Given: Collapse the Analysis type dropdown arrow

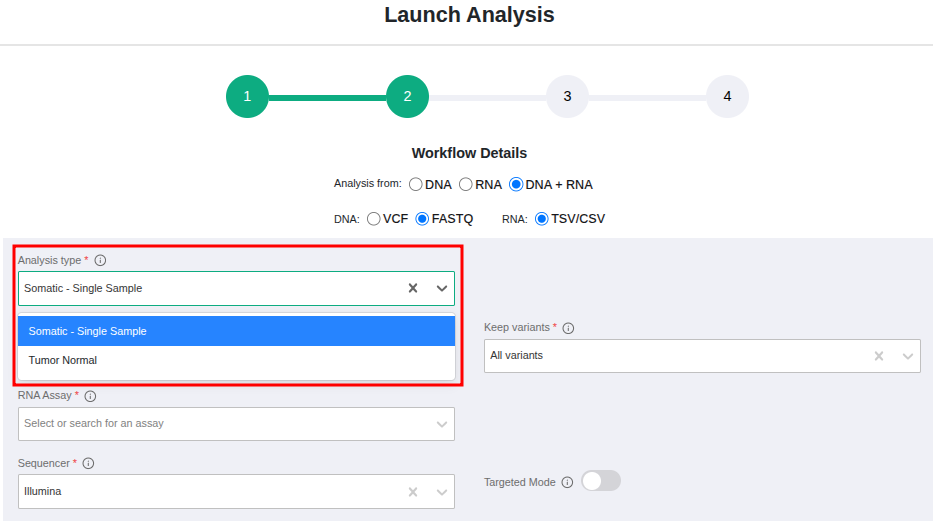Looking at the screenshot, I should pos(441,288).
